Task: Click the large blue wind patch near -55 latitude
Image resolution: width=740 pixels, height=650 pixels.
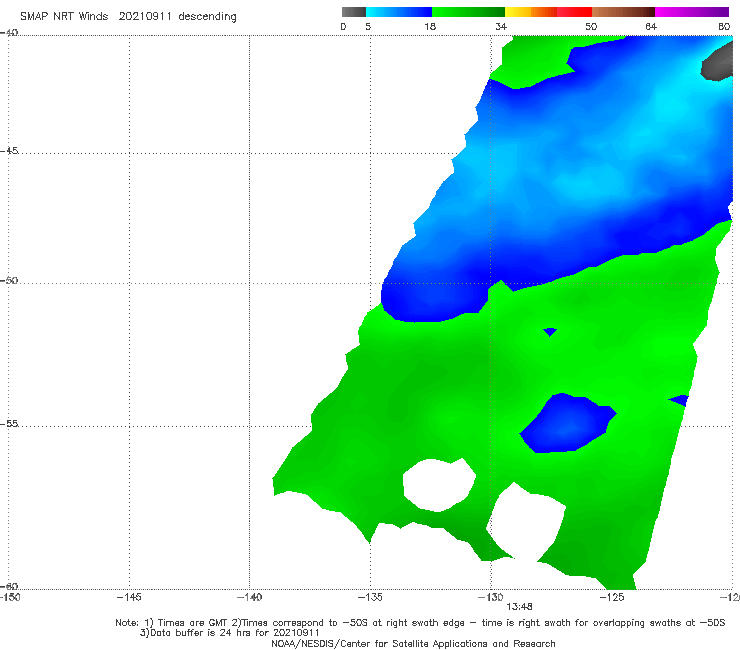Action: pos(566,423)
